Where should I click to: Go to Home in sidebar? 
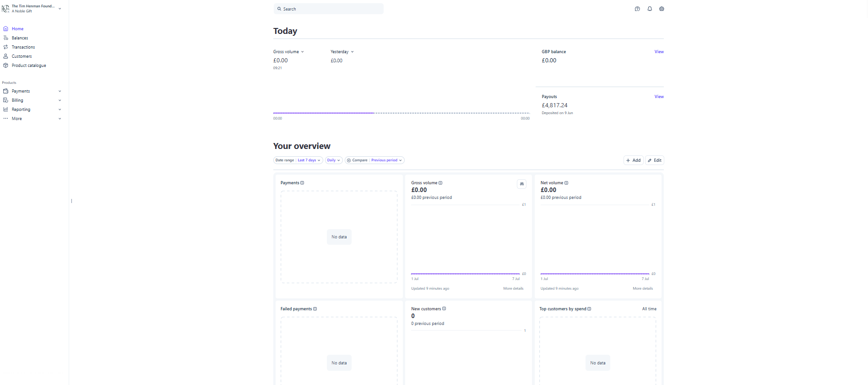point(18,29)
